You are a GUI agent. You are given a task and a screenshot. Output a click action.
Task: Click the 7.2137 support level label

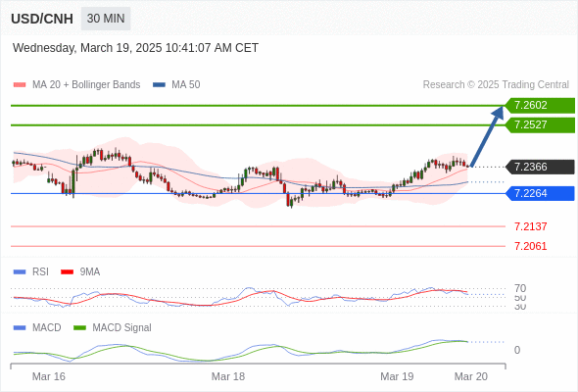click(x=531, y=226)
